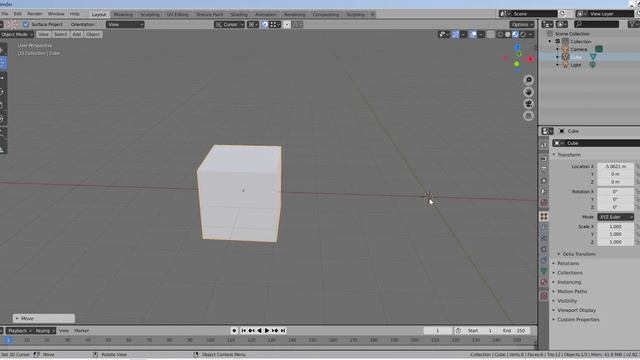Open the viewport Object menu

pyautogui.click(x=93, y=34)
